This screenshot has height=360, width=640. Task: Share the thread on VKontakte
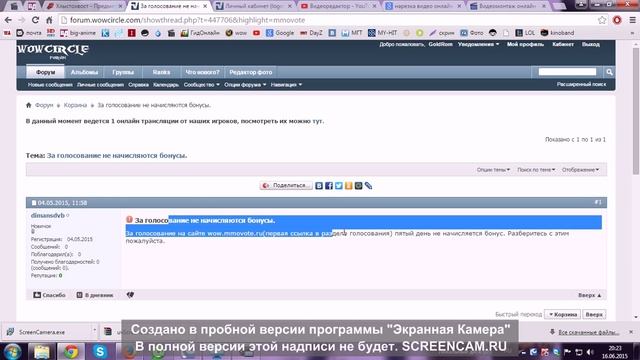tap(319, 186)
